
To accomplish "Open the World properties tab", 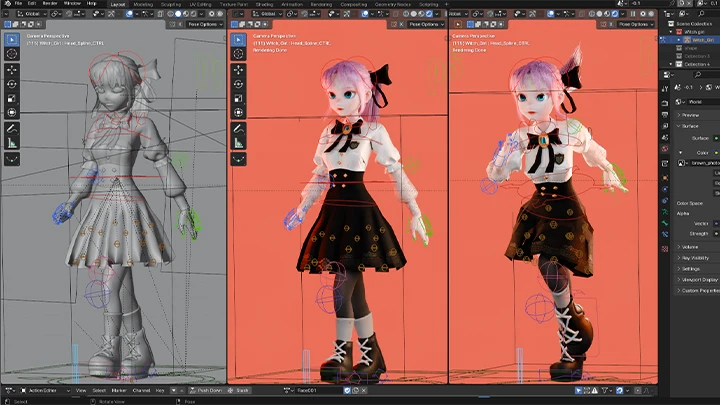I will [x=665, y=149].
